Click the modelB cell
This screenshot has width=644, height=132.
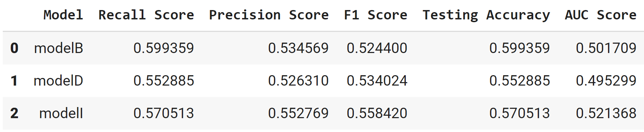(59, 48)
